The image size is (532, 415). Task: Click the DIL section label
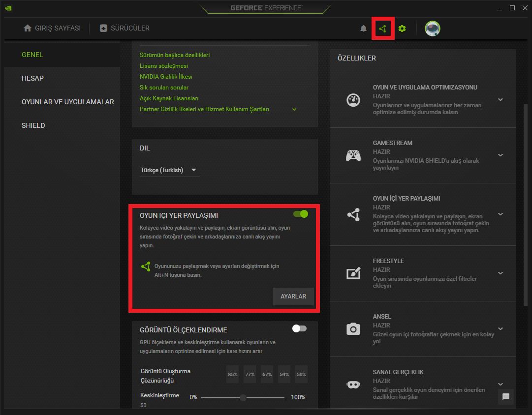pos(145,148)
